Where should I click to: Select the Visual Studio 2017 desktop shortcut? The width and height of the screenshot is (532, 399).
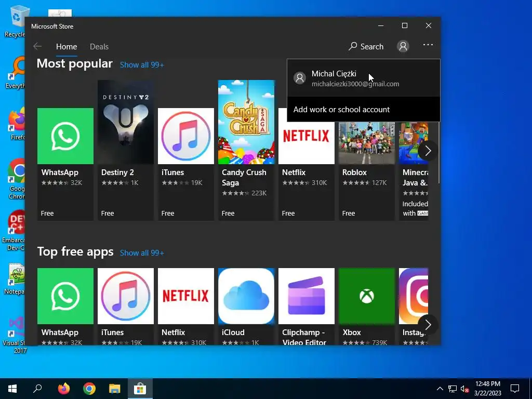[x=14, y=335]
